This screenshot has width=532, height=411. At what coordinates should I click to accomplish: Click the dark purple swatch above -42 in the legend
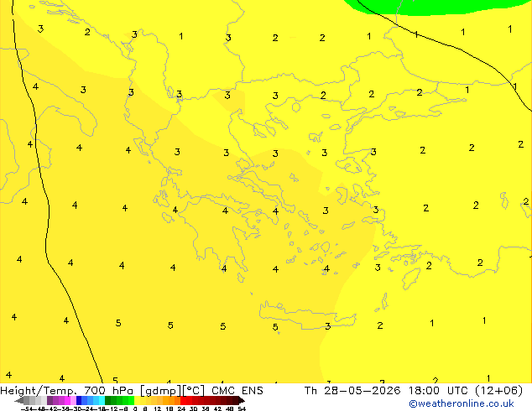coord(50,400)
